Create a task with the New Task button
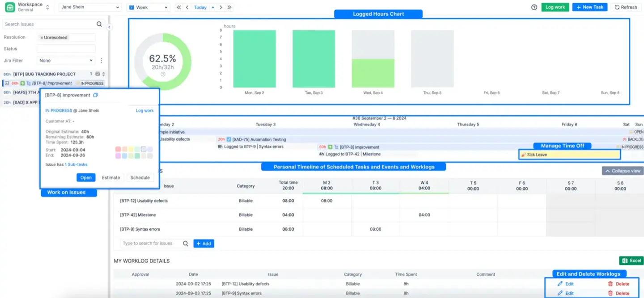This screenshot has height=298, width=644. [x=589, y=7]
